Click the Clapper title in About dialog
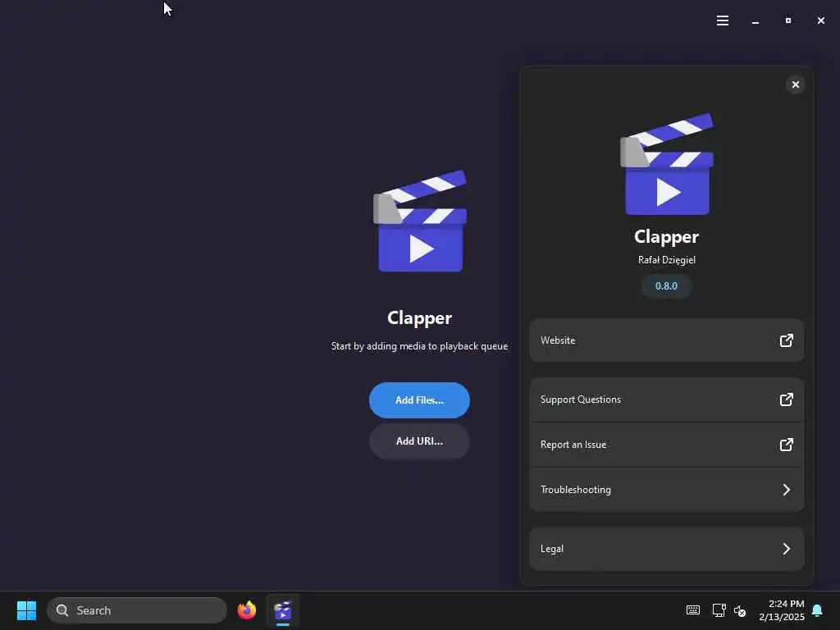Image resolution: width=840 pixels, height=630 pixels. pos(666,237)
